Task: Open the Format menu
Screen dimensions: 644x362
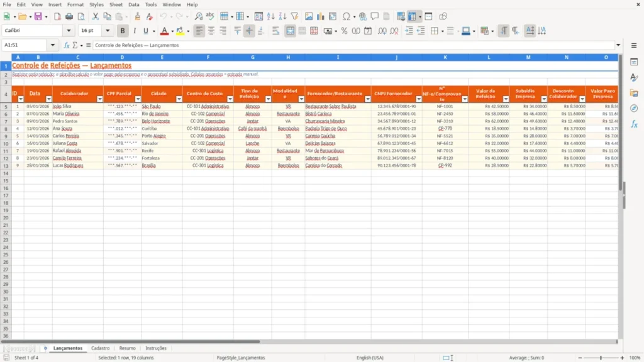Action: coord(75,4)
